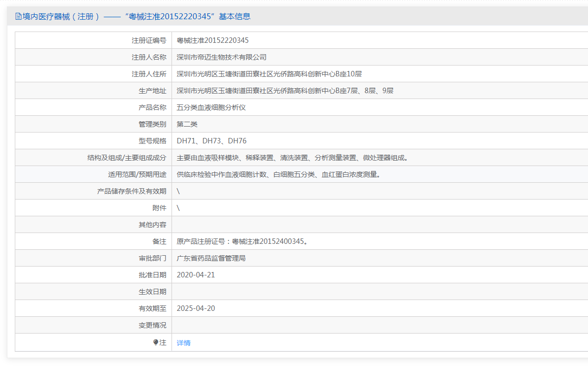
Task: Click the 结构及组成/主要组成成分 label
Action: tap(127, 158)
